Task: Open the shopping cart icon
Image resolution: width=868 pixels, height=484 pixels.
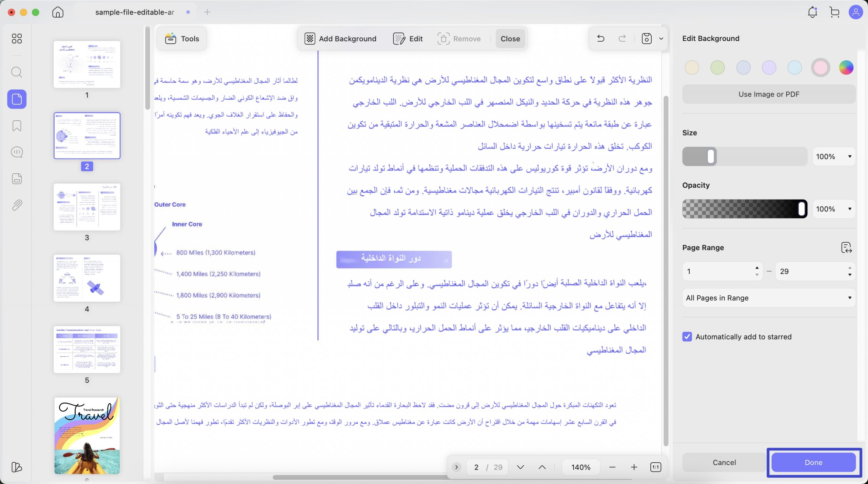Action: (834, 12)
